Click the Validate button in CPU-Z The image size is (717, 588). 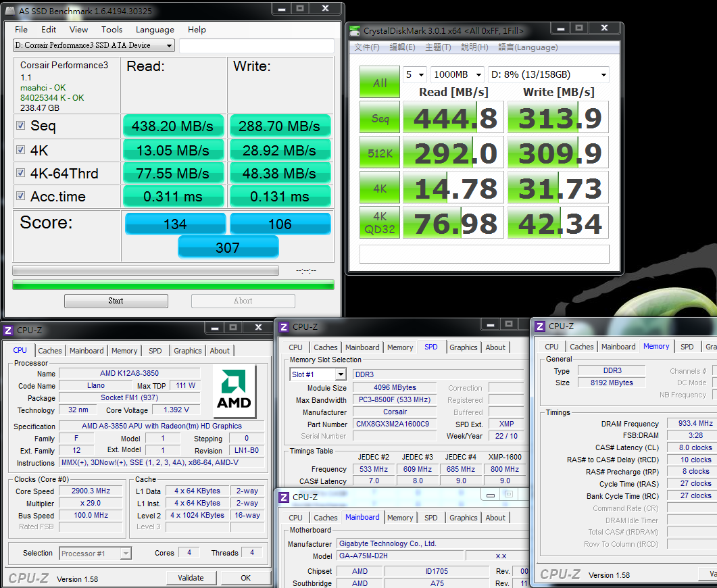coord(191,578)
